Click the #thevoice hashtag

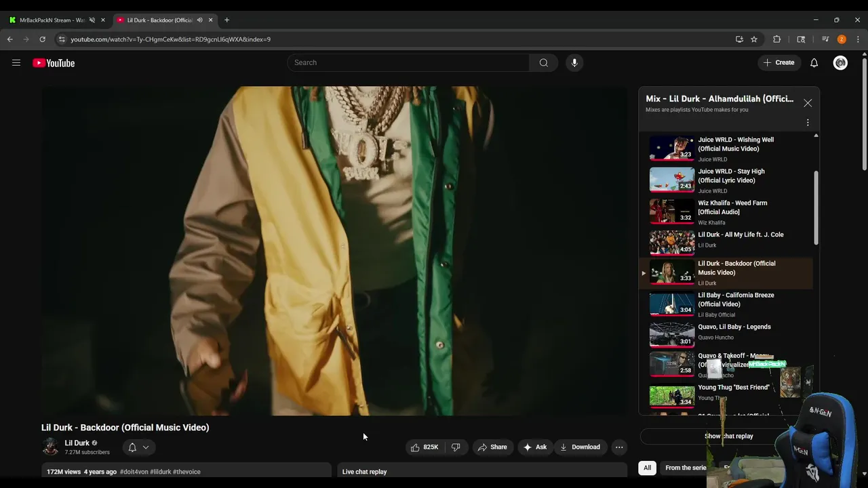click(186, 472)
